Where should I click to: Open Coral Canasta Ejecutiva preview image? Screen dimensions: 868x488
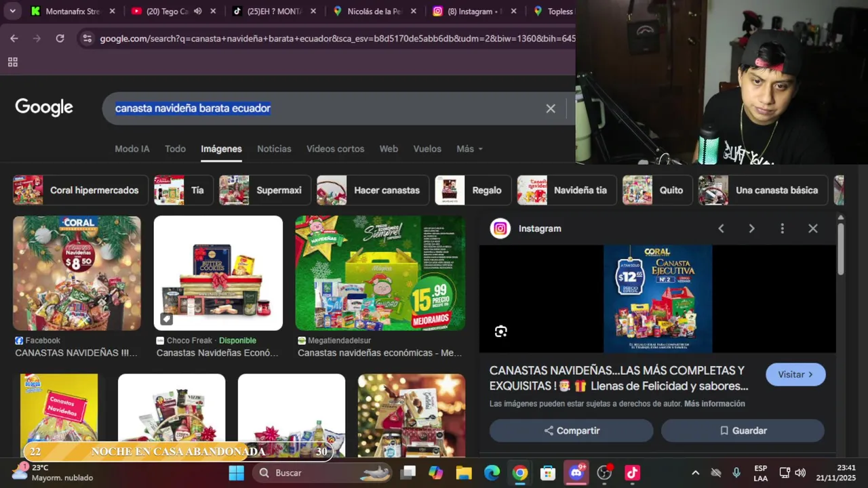[658, 299]
